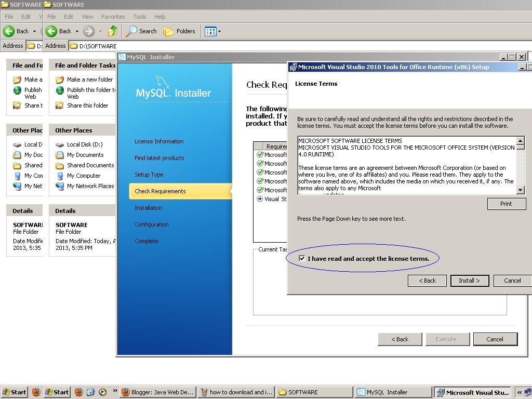Screen dimensions: 532x399
Task: Select Installation step in sidebar
Action: (x=148, y=208)
